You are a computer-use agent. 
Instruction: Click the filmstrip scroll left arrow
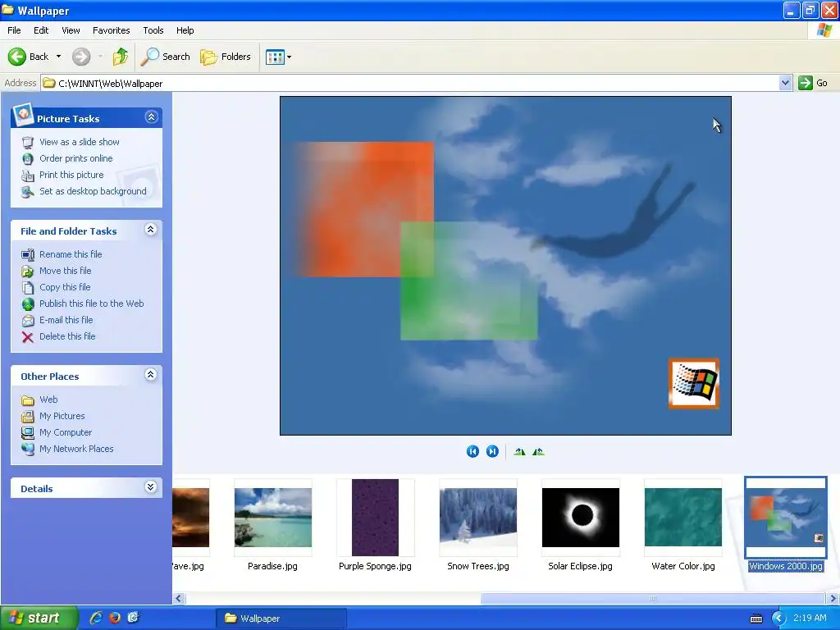(179, 598)
